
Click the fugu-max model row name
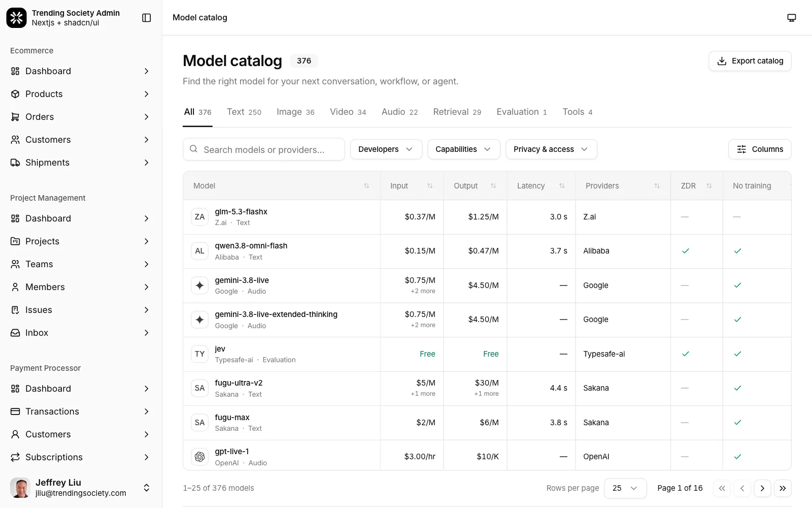[232, 418]
